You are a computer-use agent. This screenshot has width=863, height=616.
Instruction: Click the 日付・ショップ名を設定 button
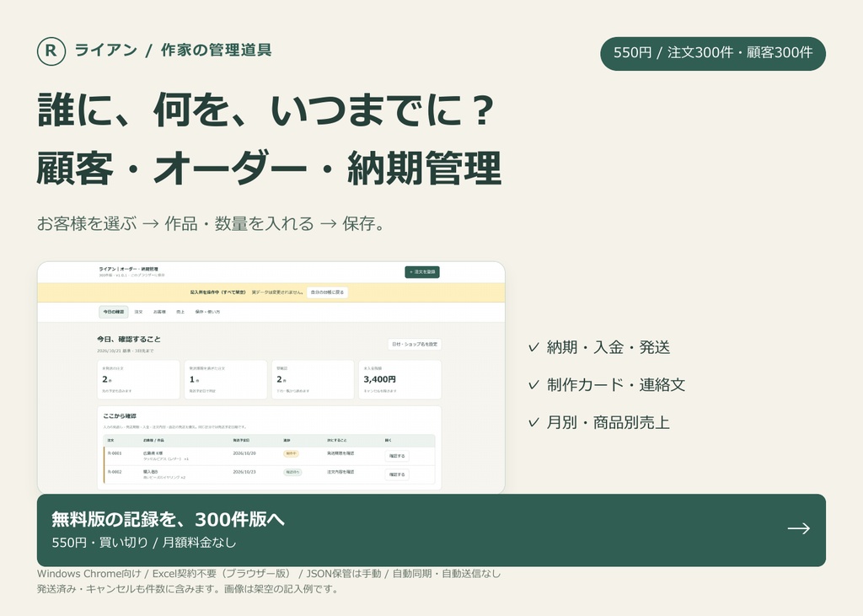(415, 344)
